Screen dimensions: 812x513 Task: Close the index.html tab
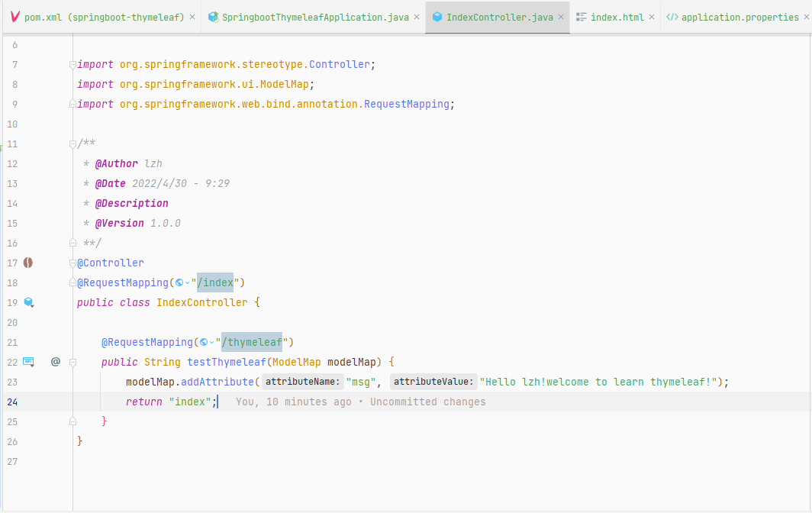[x=652, y=17]
